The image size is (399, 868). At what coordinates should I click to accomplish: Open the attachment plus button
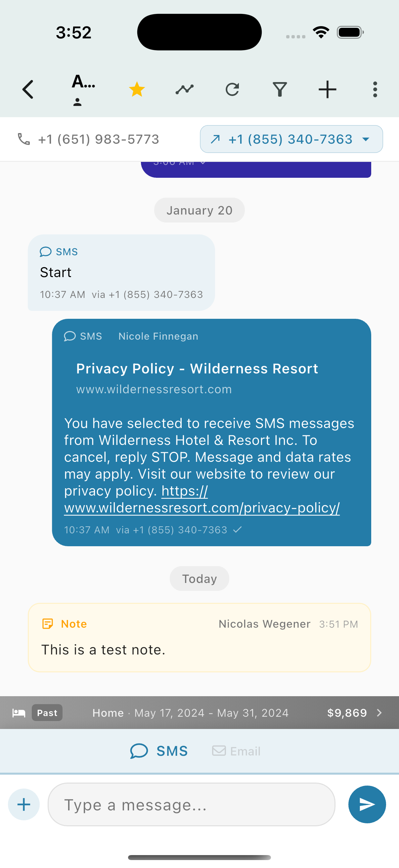23,804
